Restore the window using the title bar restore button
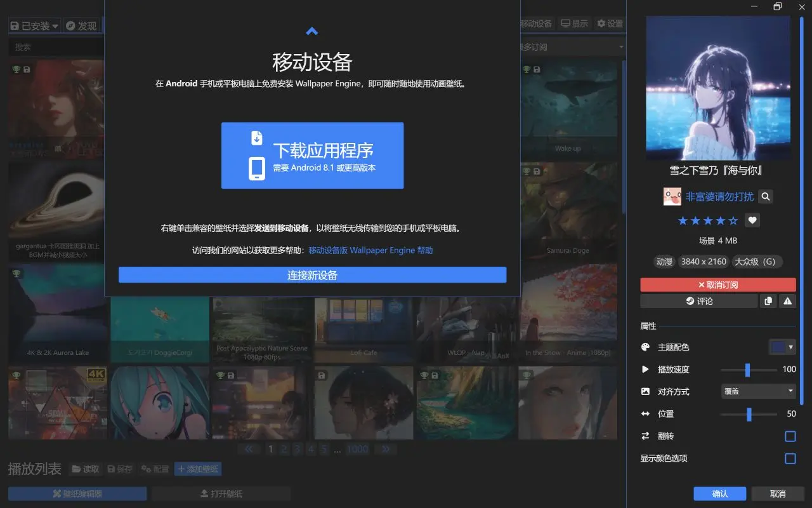Viewport: 812px width, 508px height. pos(778,6)
